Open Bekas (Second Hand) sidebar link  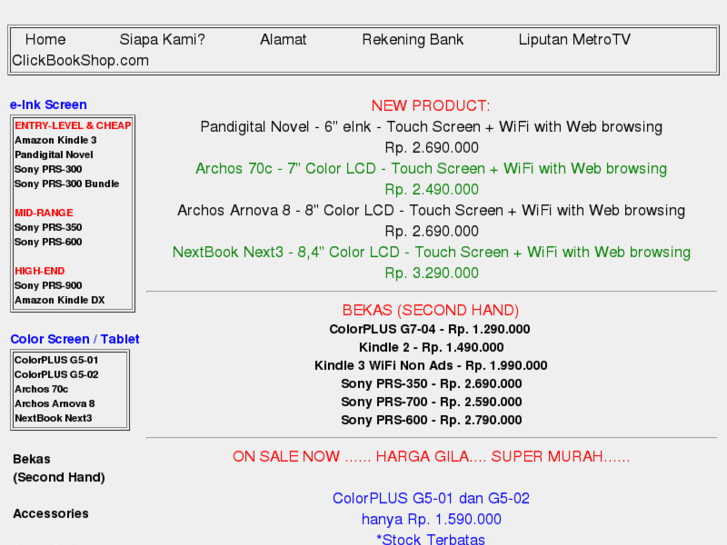59,468
